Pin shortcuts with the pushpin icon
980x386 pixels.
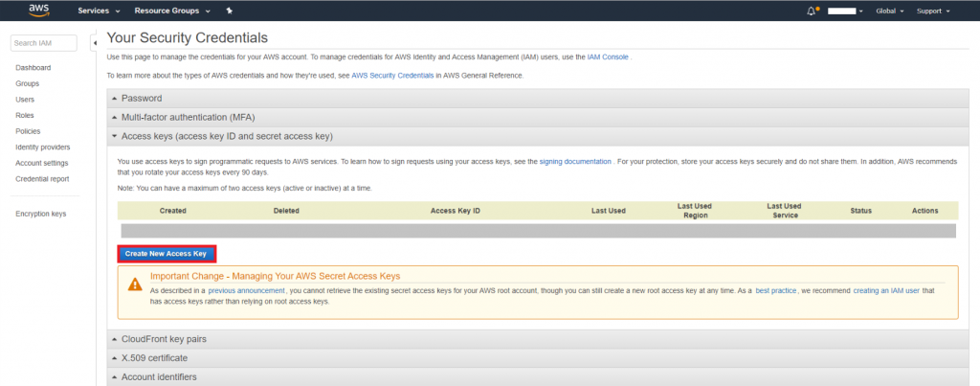tap(230, 11)
